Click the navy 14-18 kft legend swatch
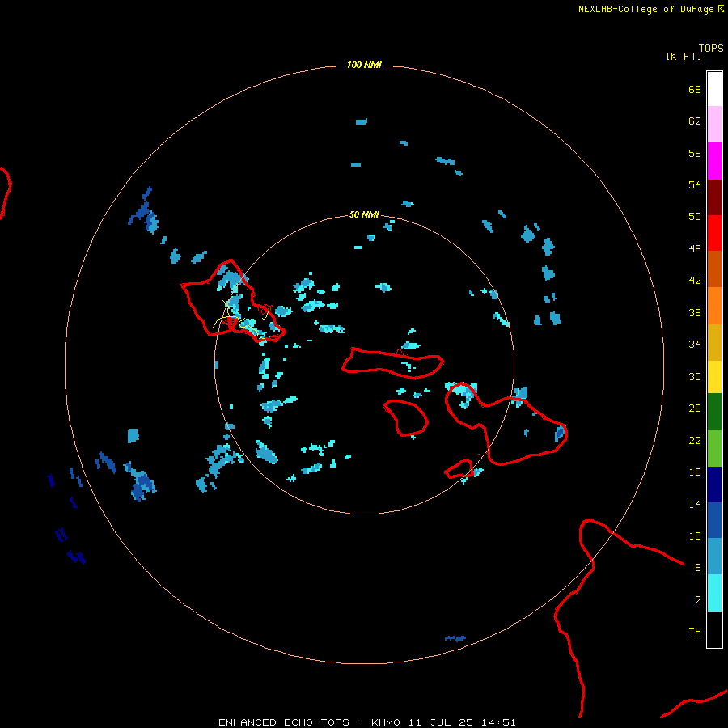This screenshot has width=728, height=728. tap(714, 485)
